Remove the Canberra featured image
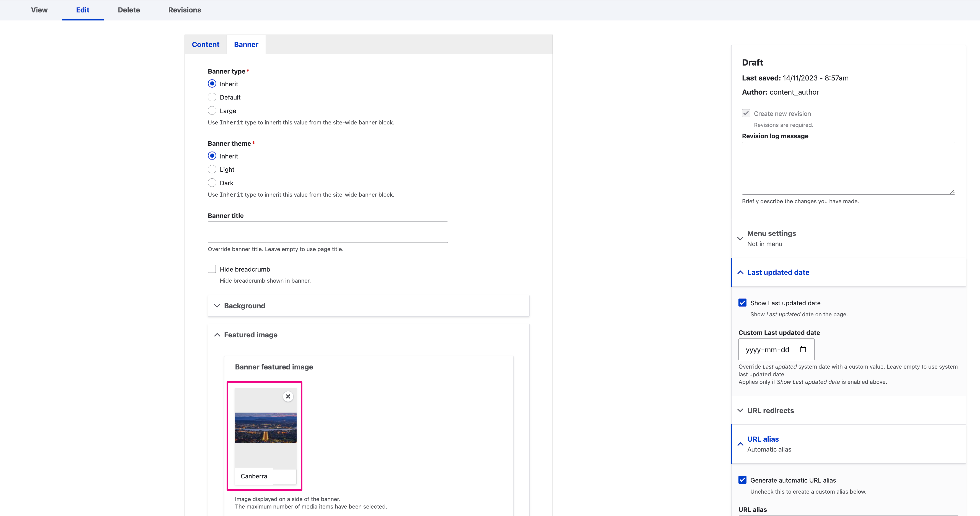The width and height of the screenshot is (980, 516). 288,396
